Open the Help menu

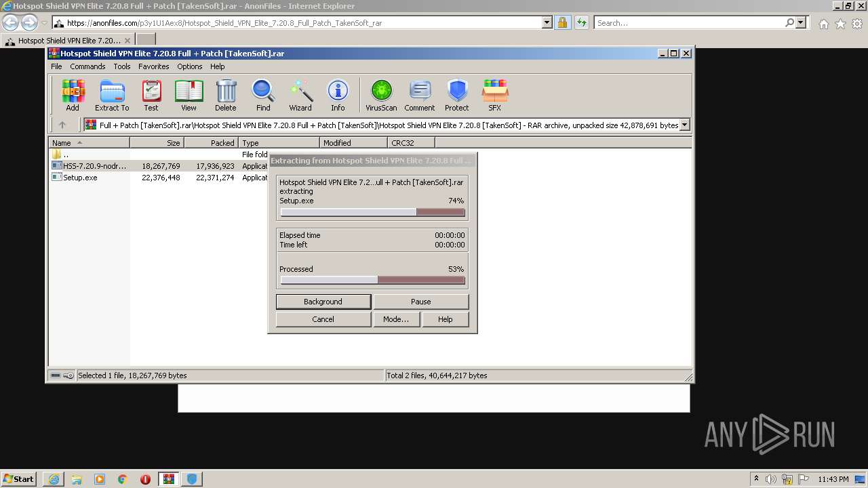pos(218,66)
